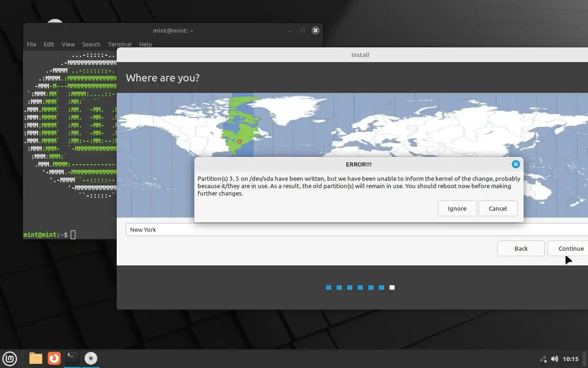Click the mint@mint terminal prompt line

pos(50,235)
